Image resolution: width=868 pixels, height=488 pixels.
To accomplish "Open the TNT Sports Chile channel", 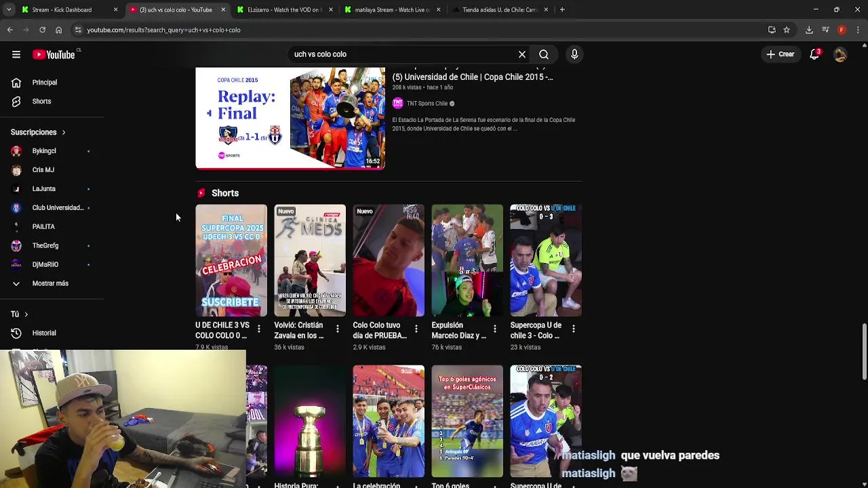I will (x=427, y=104).
